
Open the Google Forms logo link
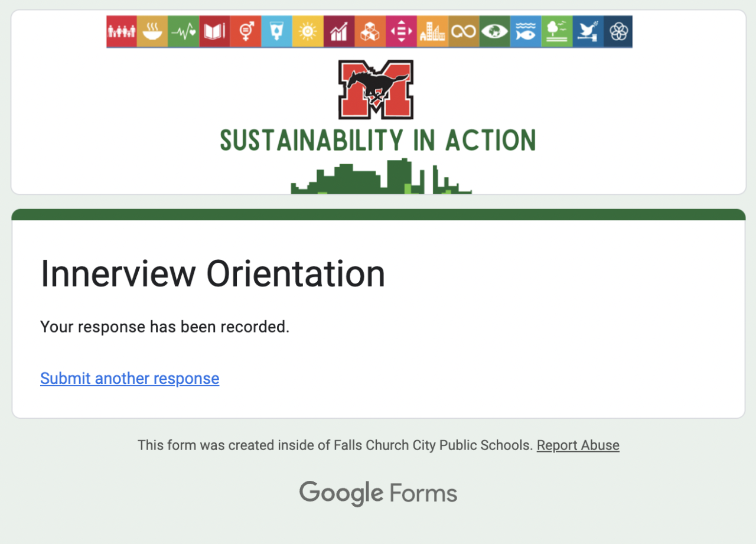pos(378,493)
